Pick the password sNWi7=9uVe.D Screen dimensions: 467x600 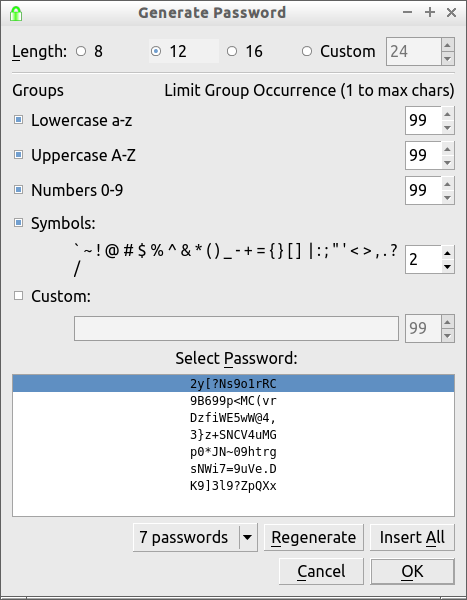pos(233,469)
